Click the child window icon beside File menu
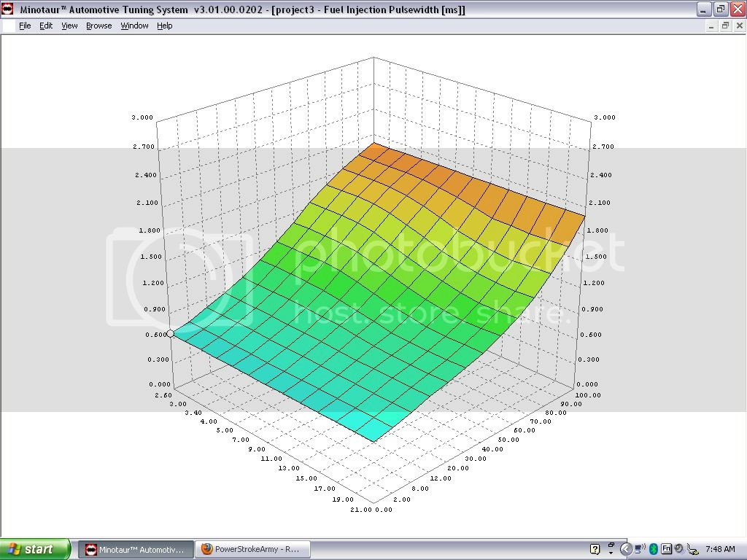The height and width of the screenshot is (560, 747). point(8,26)
